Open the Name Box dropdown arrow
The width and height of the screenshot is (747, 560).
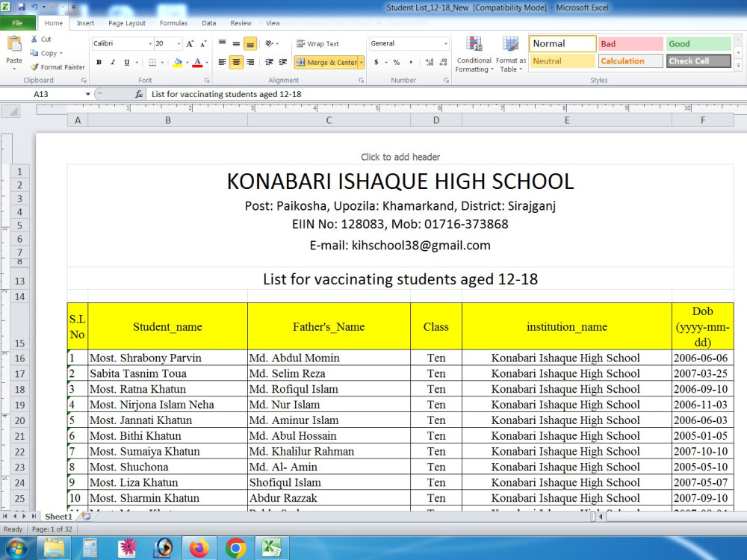[87, 94]
